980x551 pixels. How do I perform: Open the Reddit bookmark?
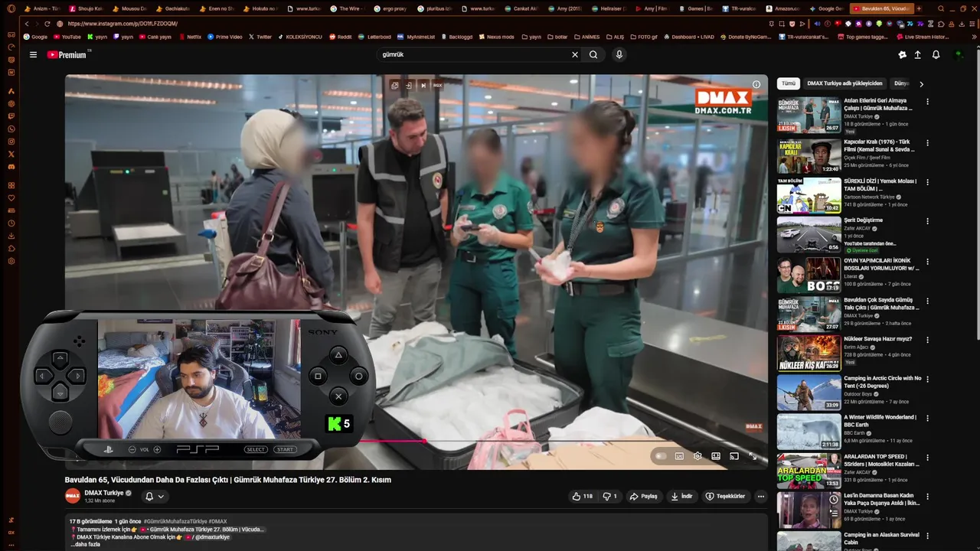(x=340, y=37)
